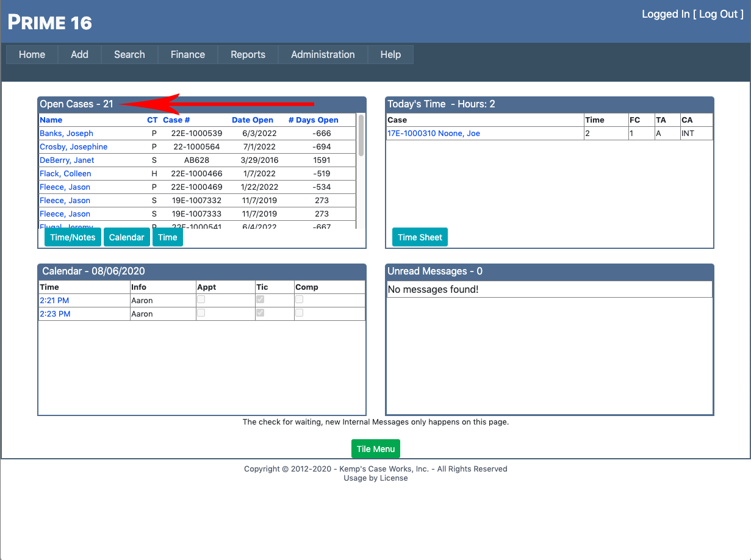The image size is (751, 560).
Task: Open the Time Sheet
Action: (x=420, y=237)
